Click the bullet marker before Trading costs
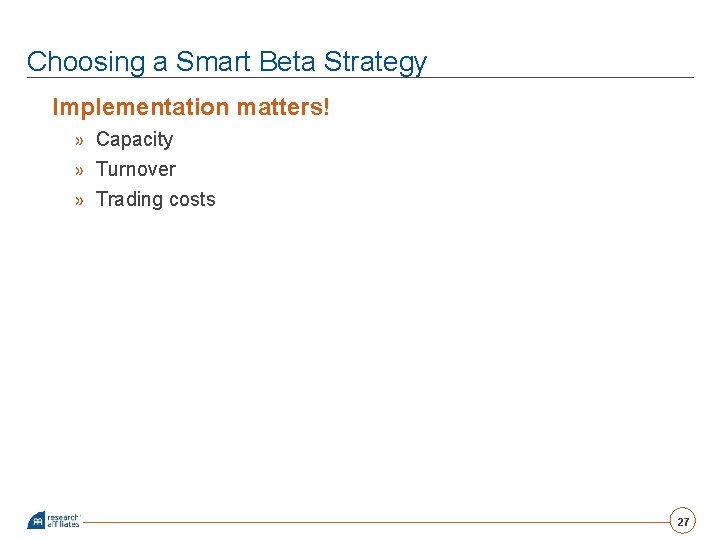The image size is (720, 540). click(x=79, y=200)
